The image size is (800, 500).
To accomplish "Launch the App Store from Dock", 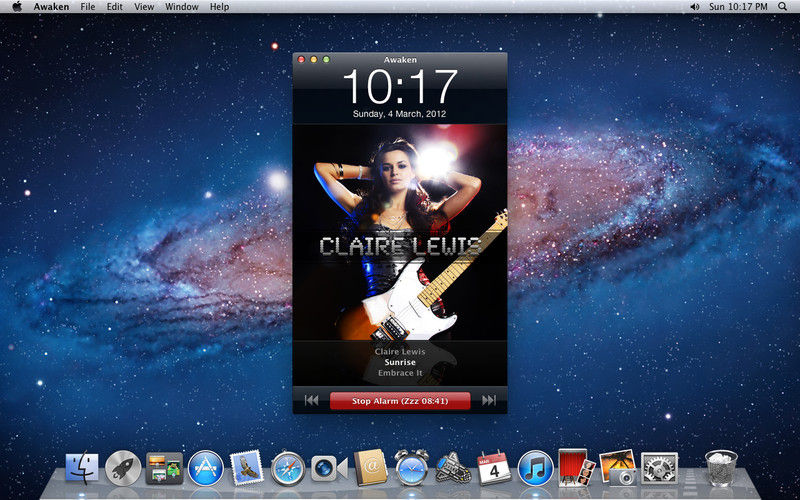I will (206, 467).
